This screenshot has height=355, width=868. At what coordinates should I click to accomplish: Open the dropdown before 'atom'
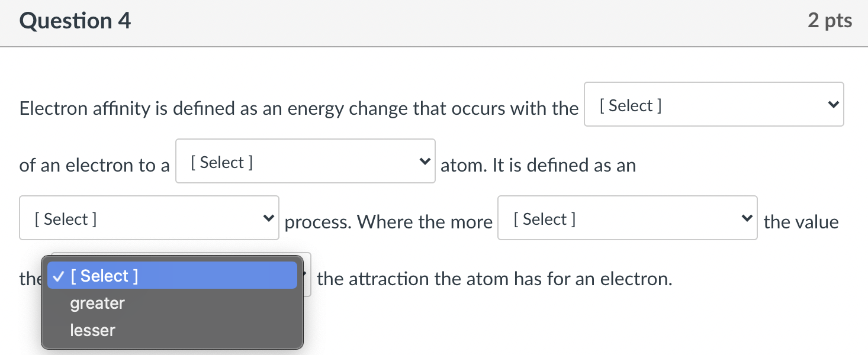[x=304, y=161]
